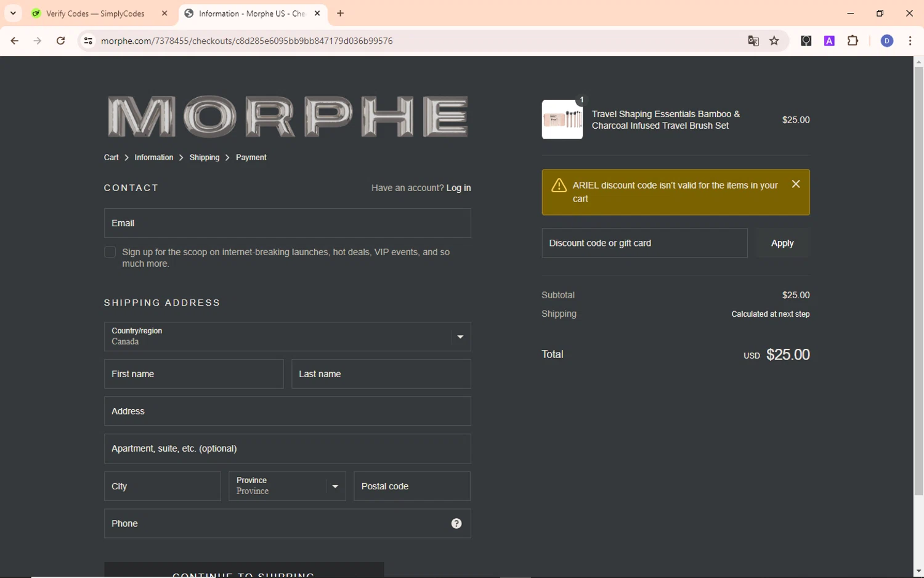Click Apartment, suite, etc. field
Screen dimensions: 924x578
pyautogui.click(x=288, y=449)
